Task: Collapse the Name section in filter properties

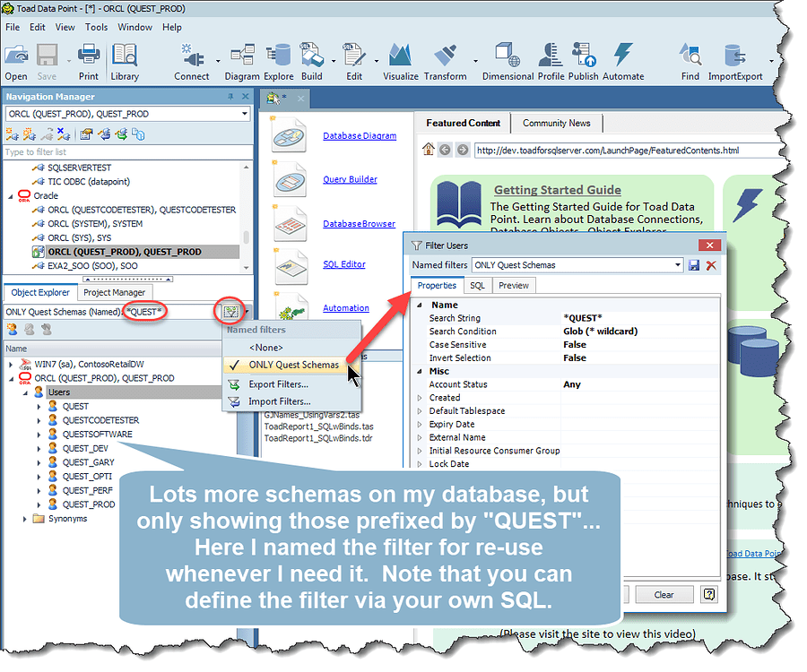Action: coord(420,304)
